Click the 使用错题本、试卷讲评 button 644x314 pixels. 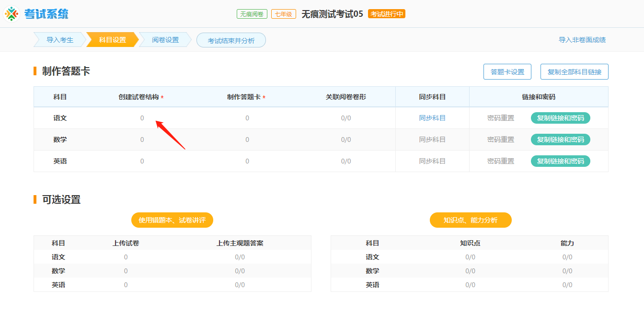172,220
